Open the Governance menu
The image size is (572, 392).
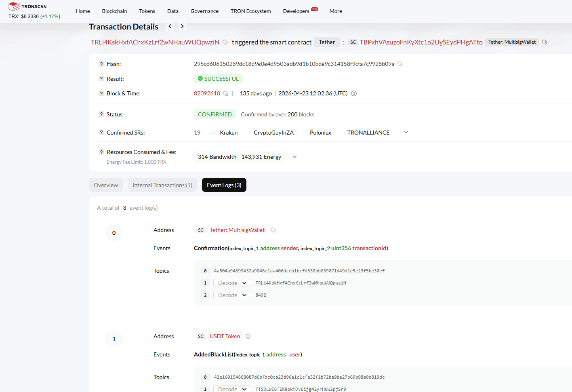point(204,11)
